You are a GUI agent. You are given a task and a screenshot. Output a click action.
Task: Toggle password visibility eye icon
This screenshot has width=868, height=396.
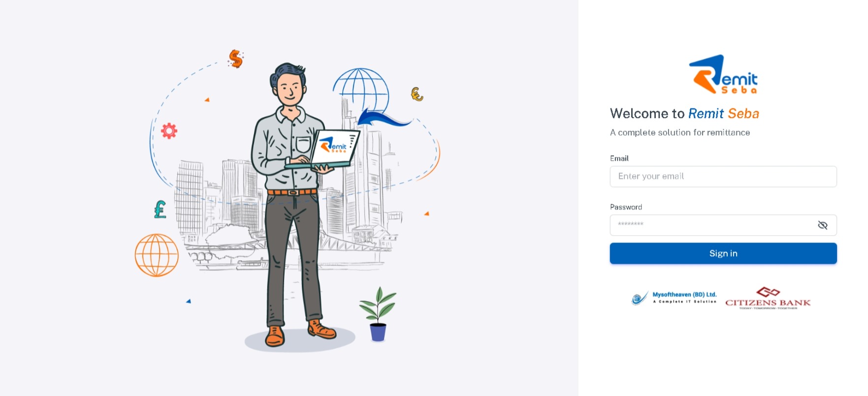point(822,225)
